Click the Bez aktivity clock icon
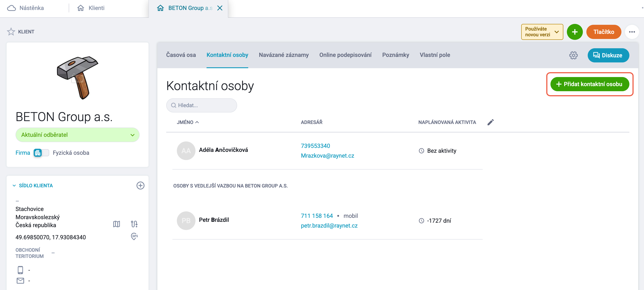644x290 pixels. pyautogui.click(x=421, y=151)
